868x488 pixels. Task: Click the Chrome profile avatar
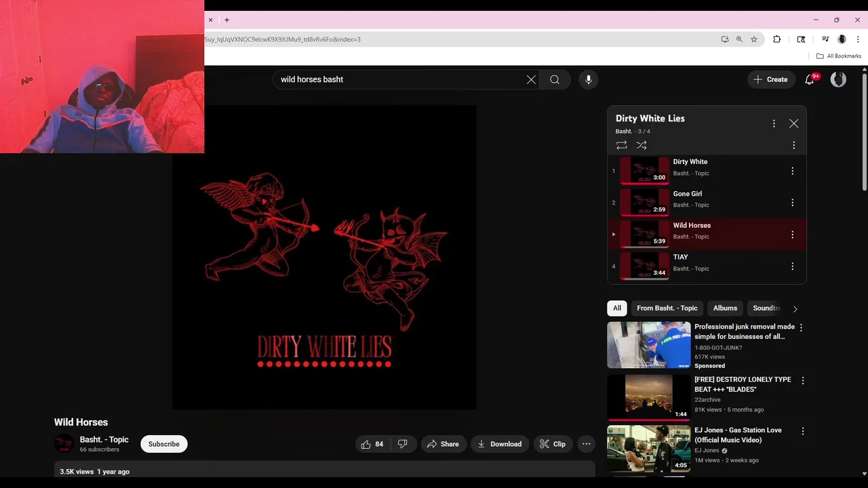pyautogui.click(x=842, y=39)
